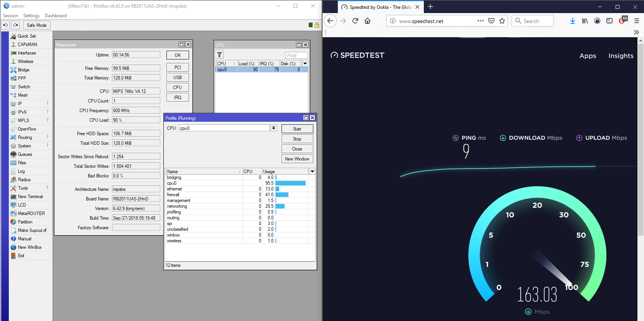Screen dimensions: 644x321
Task: Open Queues menu entry
Action: (25, 154)
